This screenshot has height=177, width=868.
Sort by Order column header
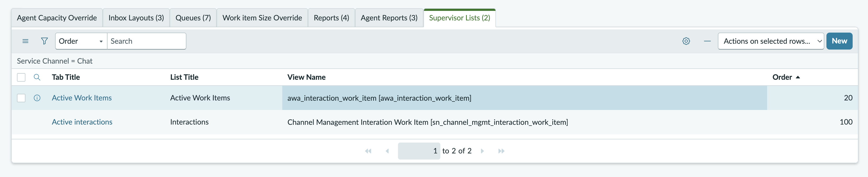tap(782, 77)
